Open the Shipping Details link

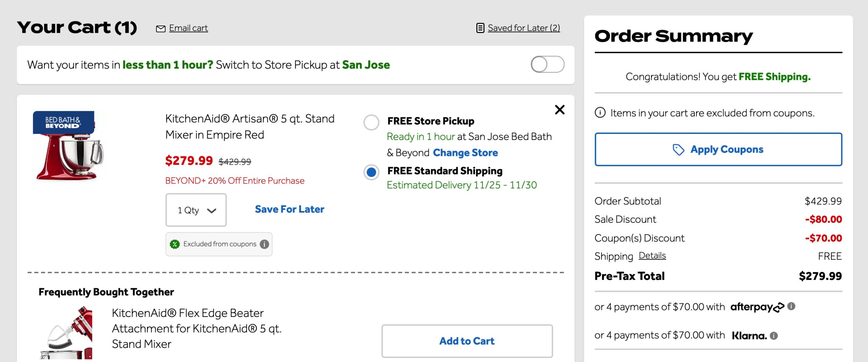coord(652,256)
